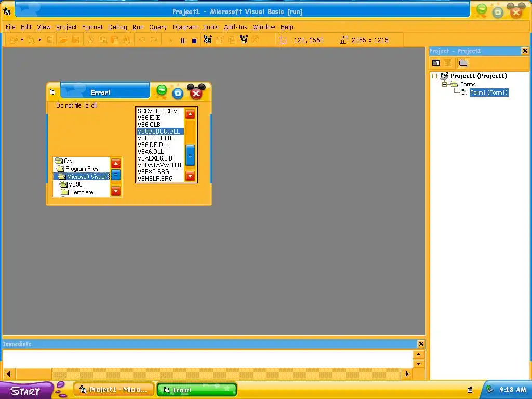Open the Window menu
Screen dimensions: 532x399
263,27
